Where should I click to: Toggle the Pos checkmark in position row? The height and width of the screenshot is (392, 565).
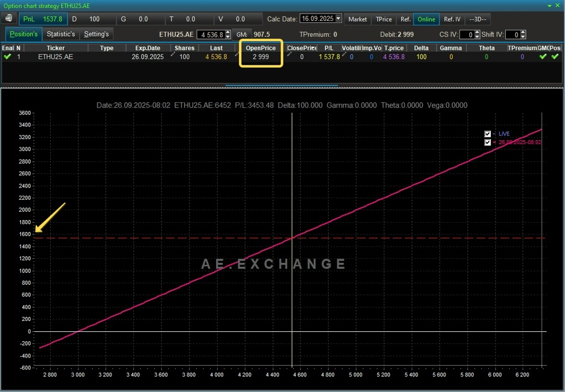(x=555, y=56)
